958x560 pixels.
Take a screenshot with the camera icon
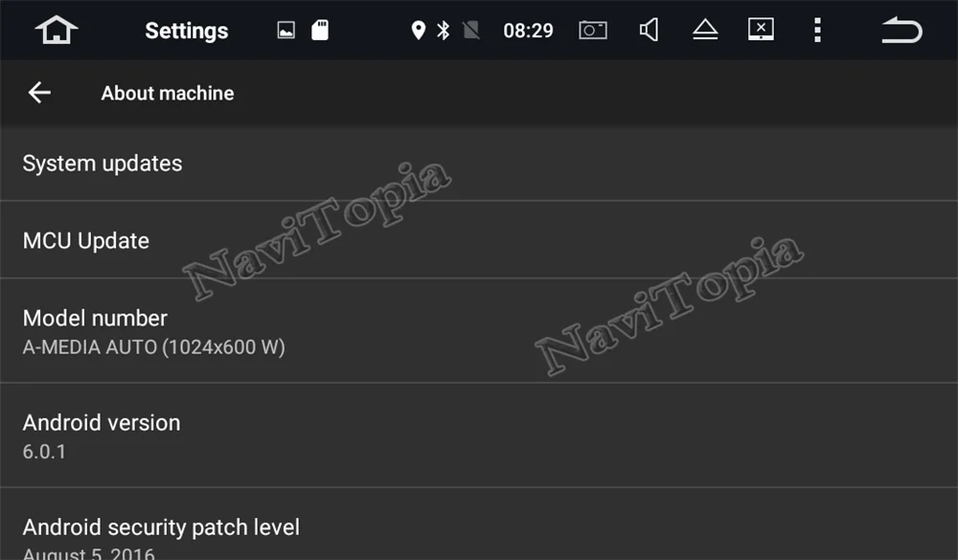pos(593,30)
